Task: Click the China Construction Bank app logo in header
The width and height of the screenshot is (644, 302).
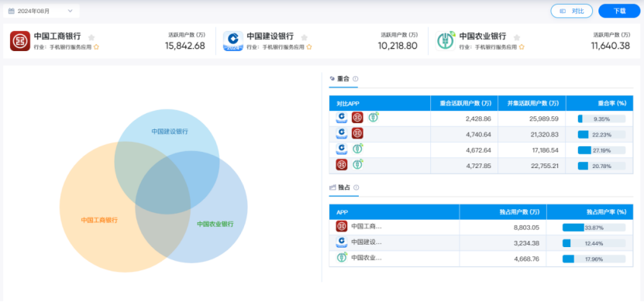Action: (x=232, y=41)
